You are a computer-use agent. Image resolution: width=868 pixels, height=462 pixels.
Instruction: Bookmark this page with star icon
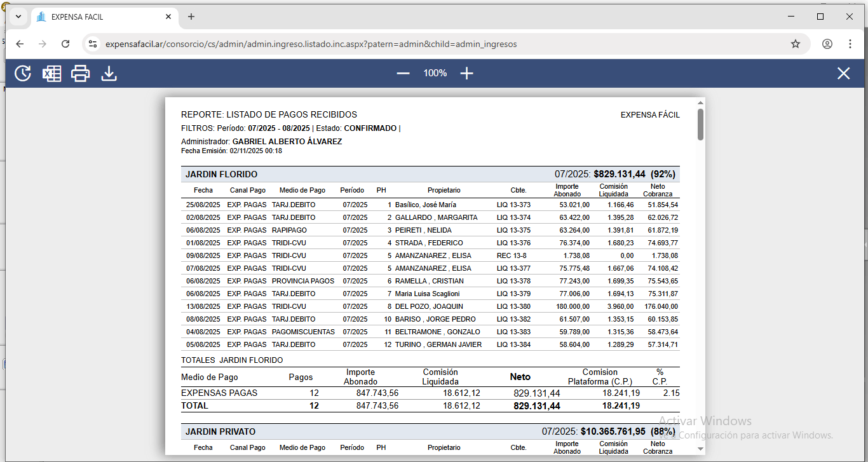coord(795,44)
